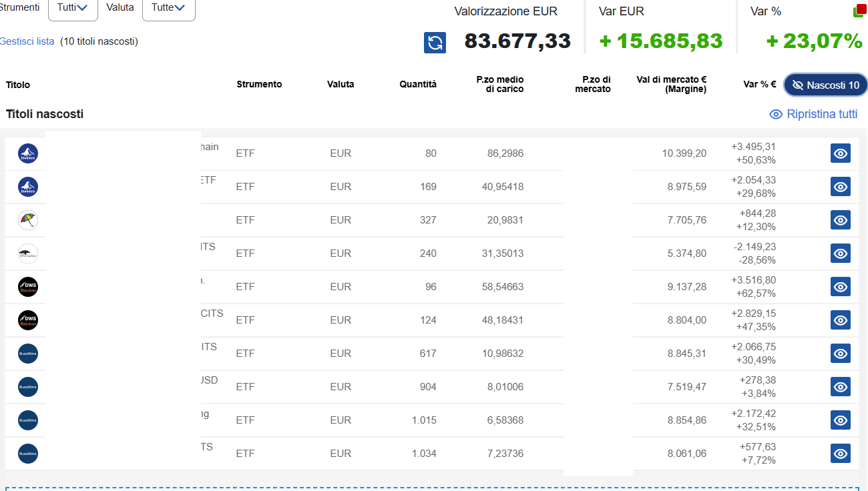Sort by the Quantità column header
868x491 pixels.
(x=418, y=84)
